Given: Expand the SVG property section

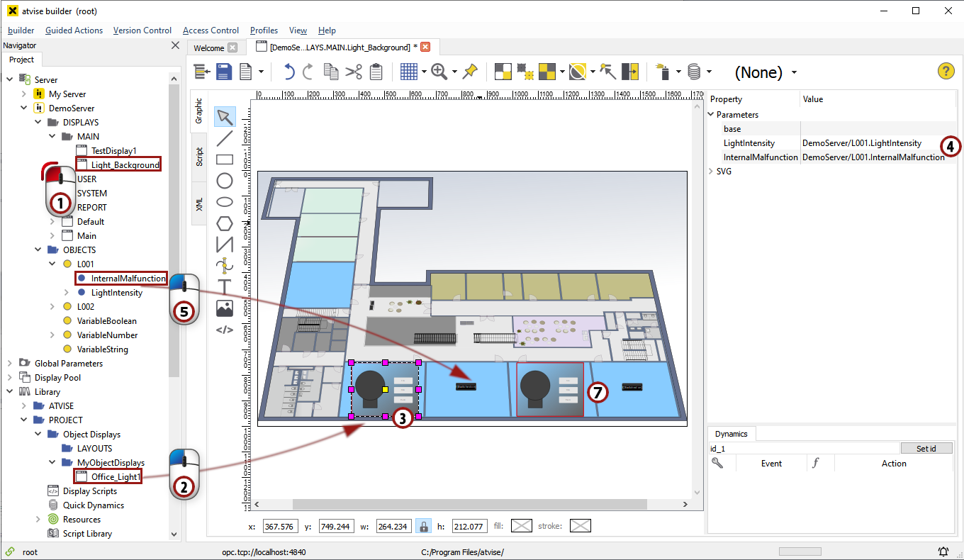Looking at the screenshot, I should (712, 172).
